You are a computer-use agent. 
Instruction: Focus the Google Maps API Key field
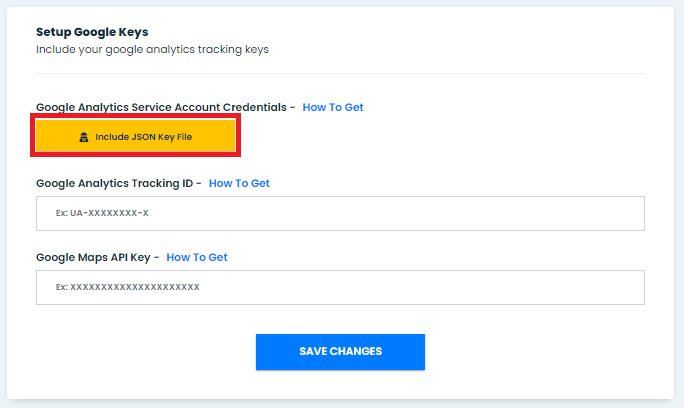click(340, 287)
